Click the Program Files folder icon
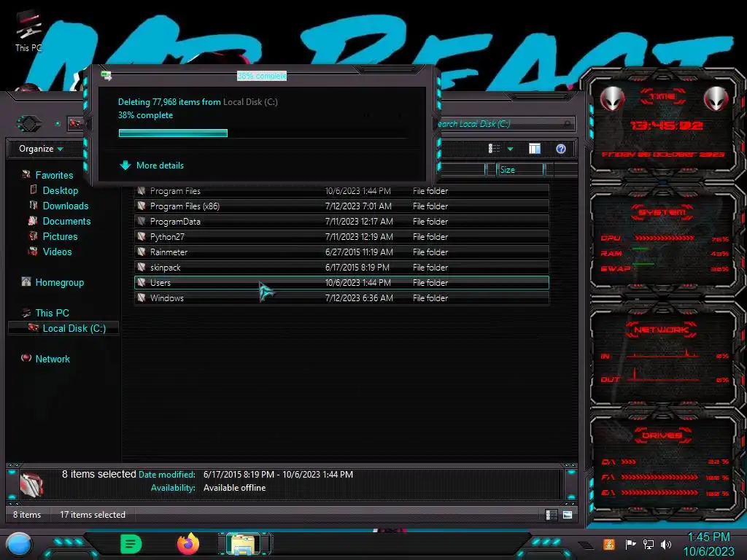Viewport: 747px width, 560px height. [x=142, y=190]
